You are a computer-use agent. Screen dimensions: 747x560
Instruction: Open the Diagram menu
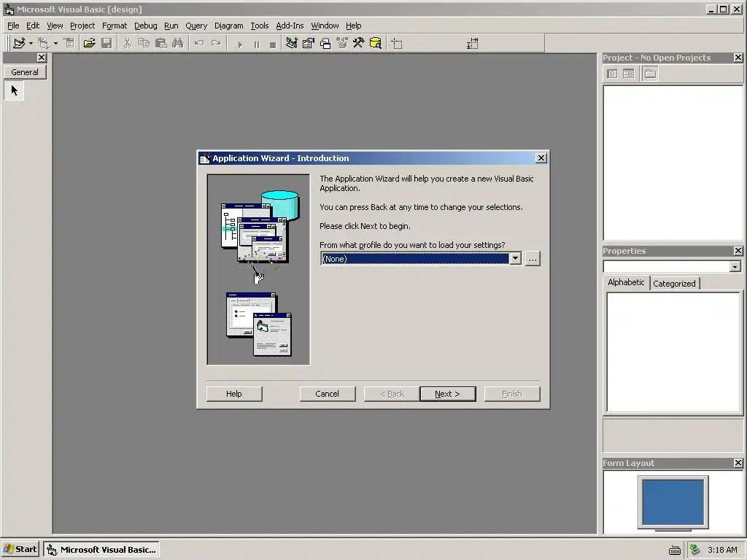pos(228,26)
